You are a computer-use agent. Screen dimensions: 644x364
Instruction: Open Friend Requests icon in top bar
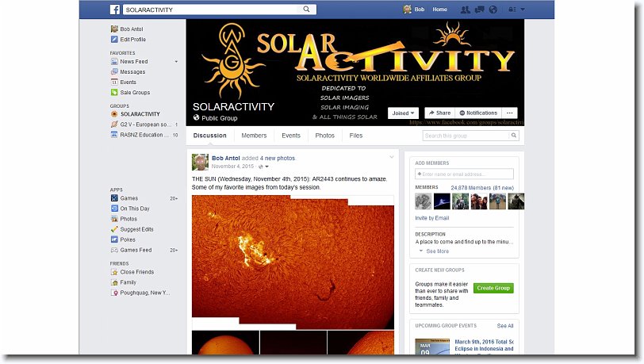465,10
